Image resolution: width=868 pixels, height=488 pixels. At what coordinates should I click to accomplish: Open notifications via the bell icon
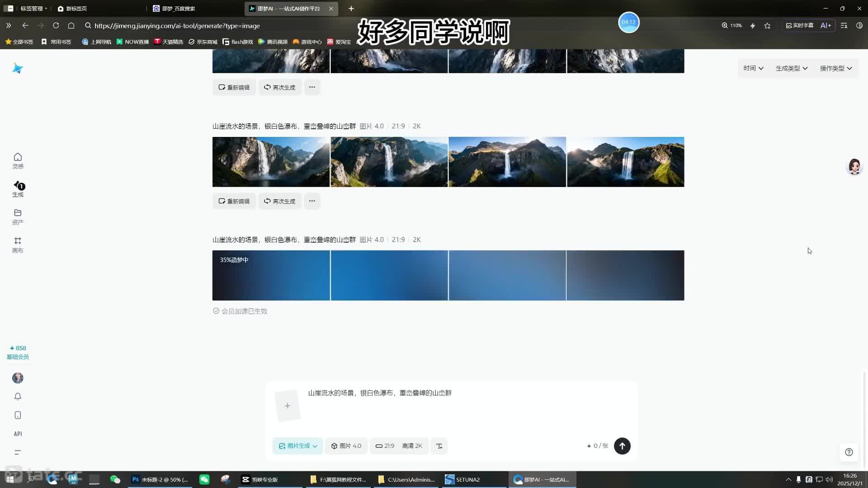pos(18,396)
